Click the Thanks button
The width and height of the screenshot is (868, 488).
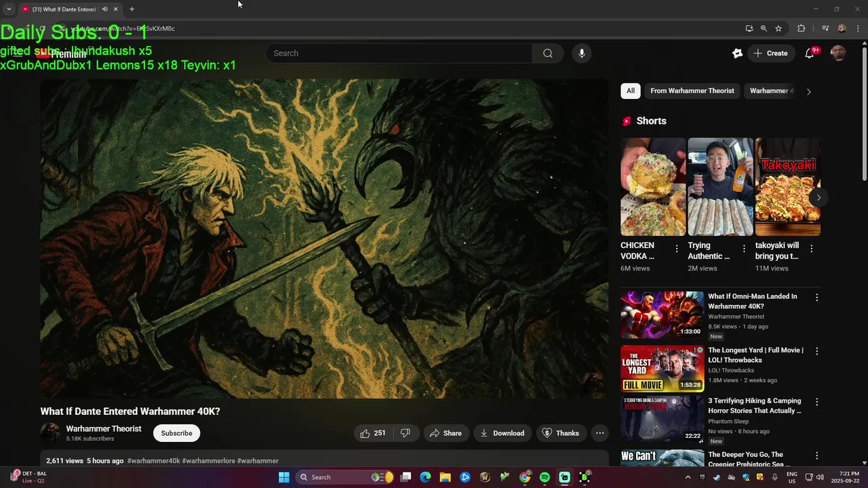561,433
